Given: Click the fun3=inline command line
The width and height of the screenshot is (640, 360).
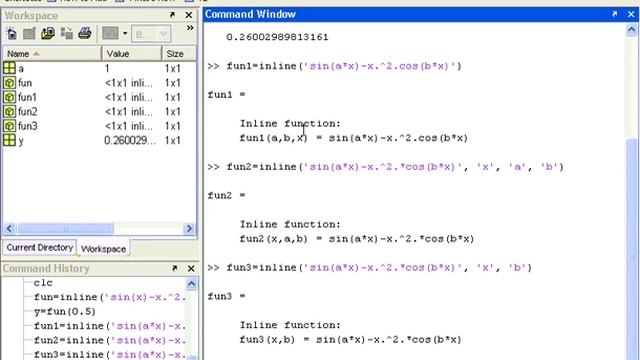Looking at the screenshot, I should [370, 268].
